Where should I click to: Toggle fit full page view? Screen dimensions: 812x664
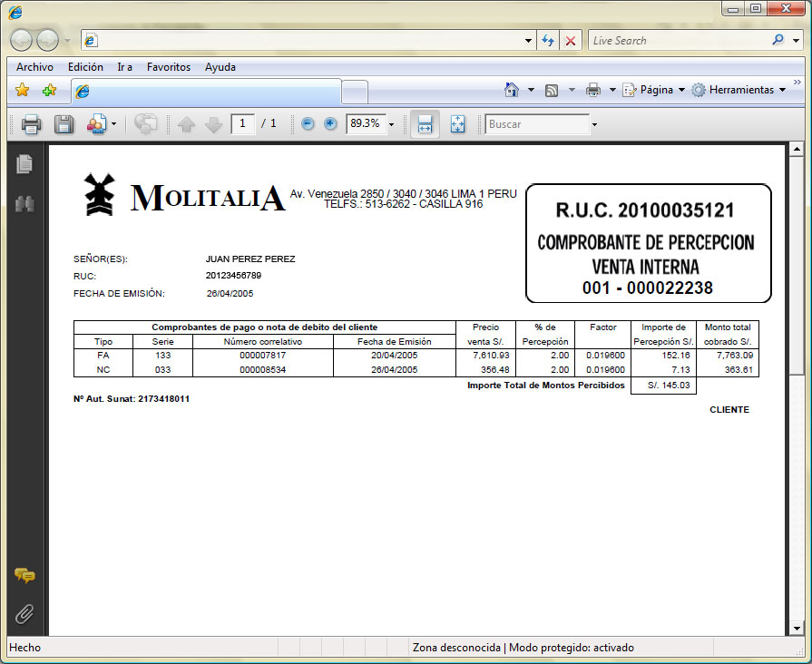[457, 124]
